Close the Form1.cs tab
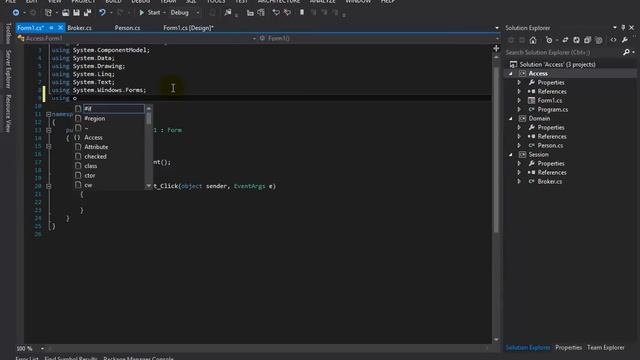 pos(60,28)
